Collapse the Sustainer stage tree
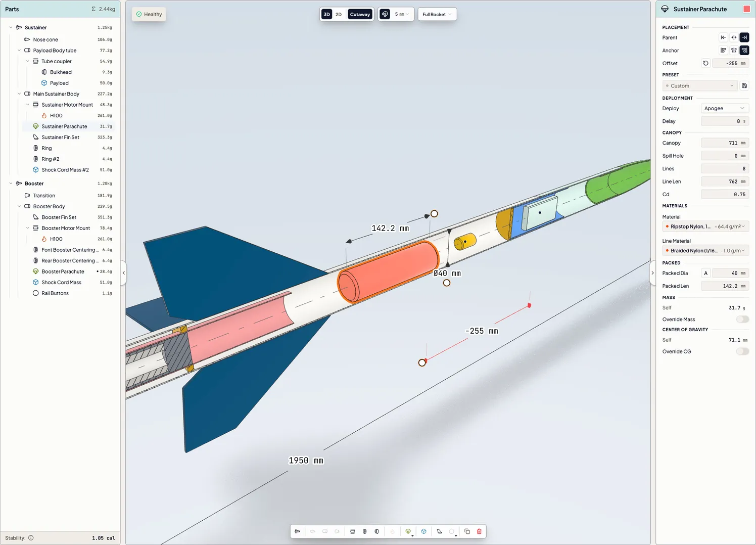This screenshot has width=756, height=545. coord(11,28)
